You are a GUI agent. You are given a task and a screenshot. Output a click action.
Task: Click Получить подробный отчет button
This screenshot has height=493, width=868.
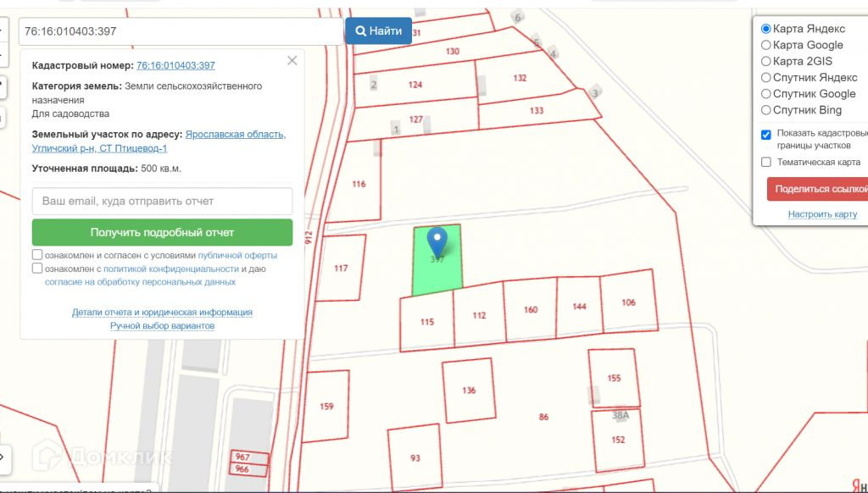tap(162, 232)
